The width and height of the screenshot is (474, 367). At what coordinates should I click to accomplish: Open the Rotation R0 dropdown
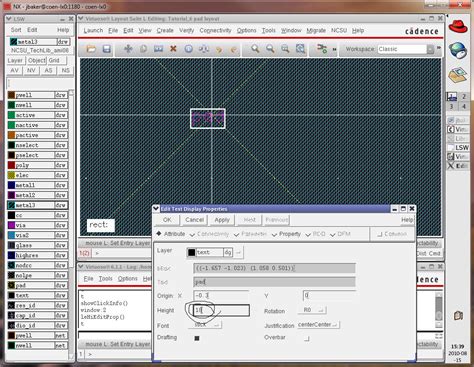point(312,310)
